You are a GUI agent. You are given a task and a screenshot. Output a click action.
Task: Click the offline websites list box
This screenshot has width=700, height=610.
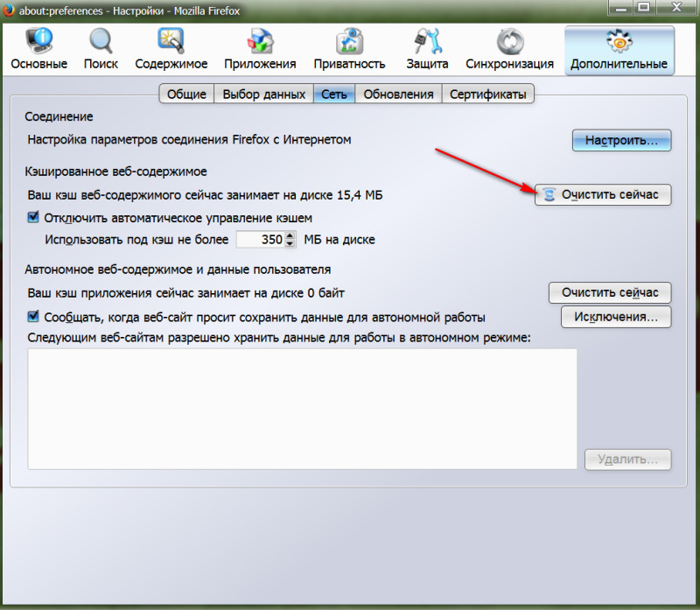302,409
